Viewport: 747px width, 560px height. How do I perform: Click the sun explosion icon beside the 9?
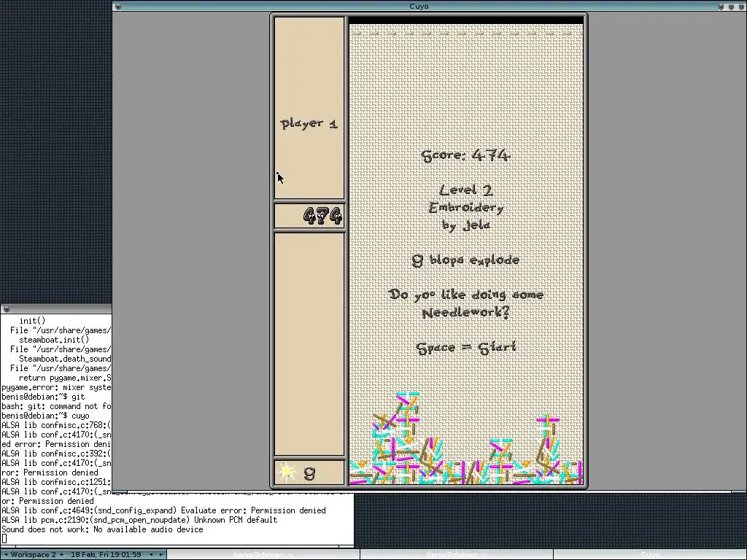(x=286, y=472)
